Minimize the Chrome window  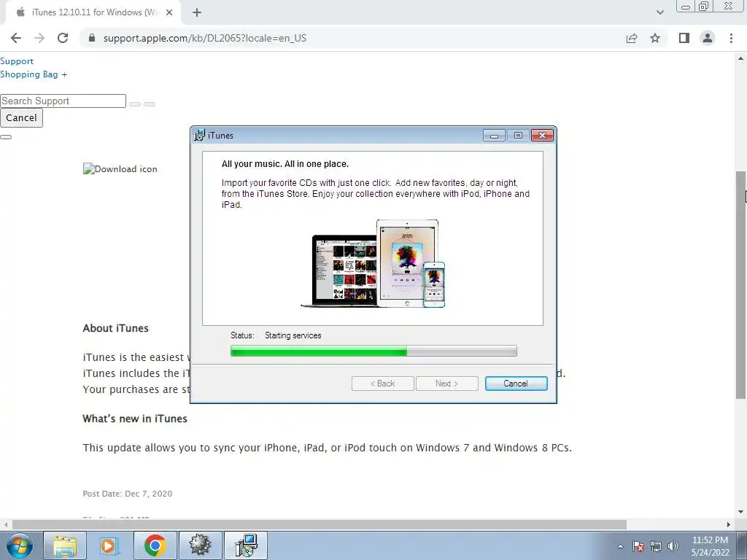[686, 7]
